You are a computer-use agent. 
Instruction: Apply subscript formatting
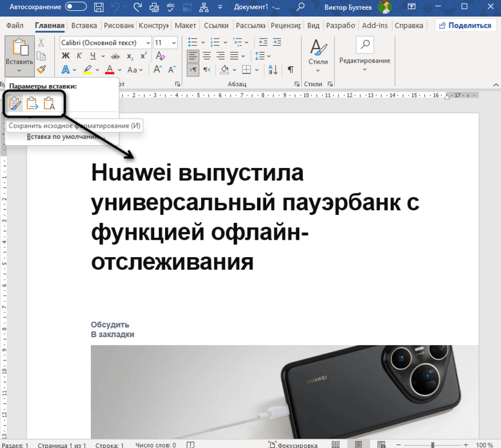[129, 57]
